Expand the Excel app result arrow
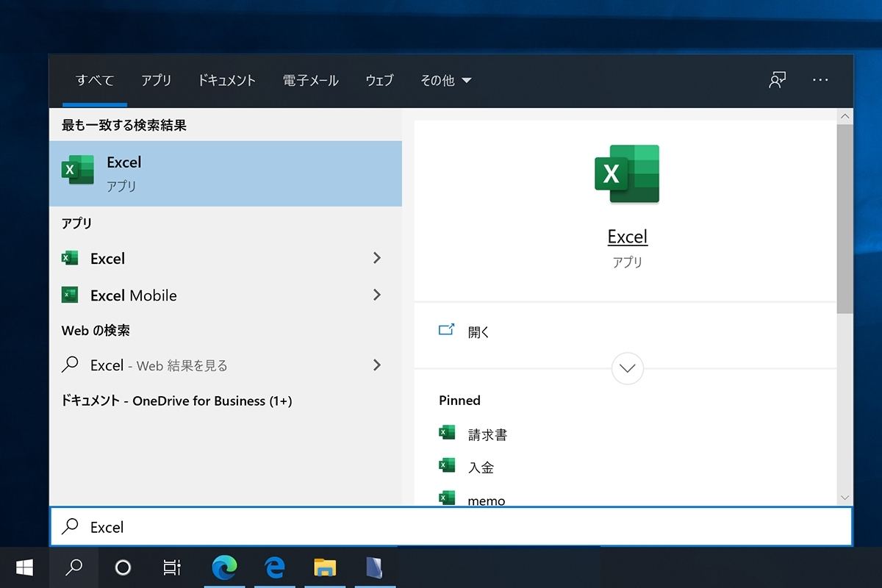 point(377,258)
